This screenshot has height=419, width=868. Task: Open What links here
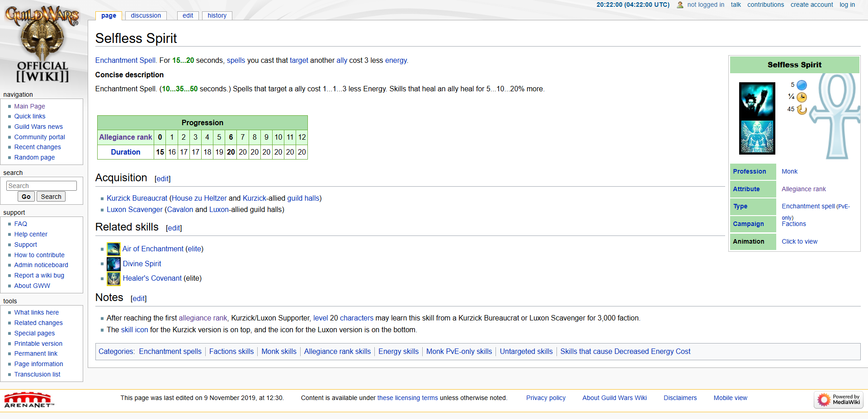(x=36, y=312)
